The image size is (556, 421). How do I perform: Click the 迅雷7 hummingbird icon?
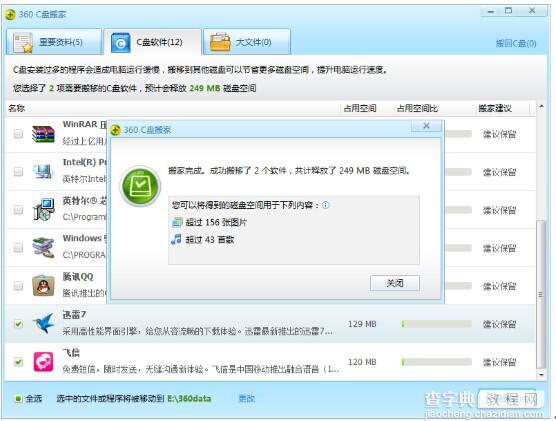tap(43, 323)
